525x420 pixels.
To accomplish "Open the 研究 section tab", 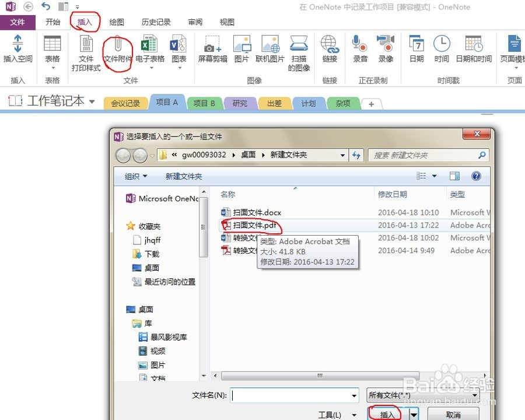I will 240,103.
